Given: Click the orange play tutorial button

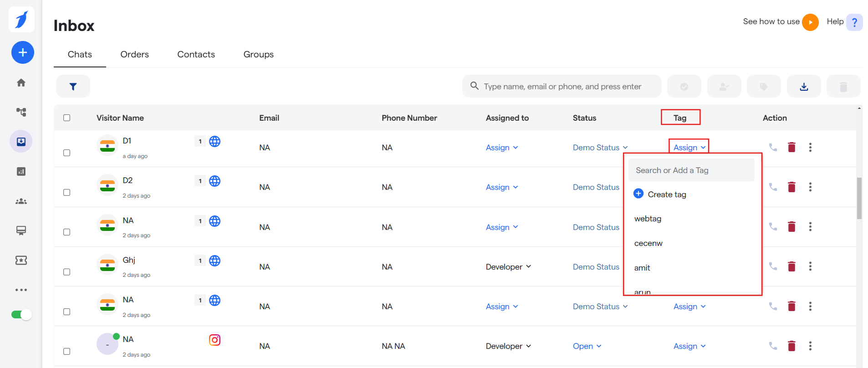Looking at the screenshot, I should coord(810,22).
